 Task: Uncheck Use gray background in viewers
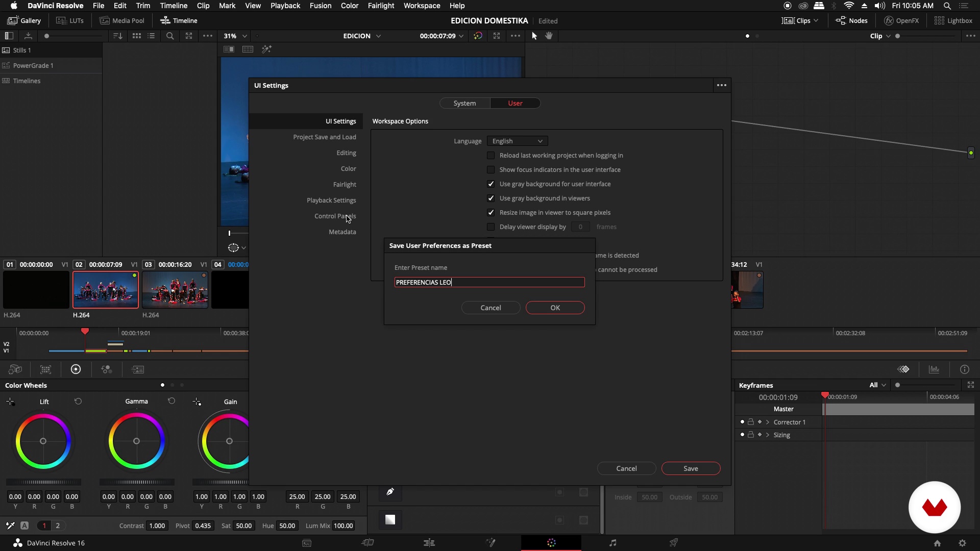tap(491, 198)
